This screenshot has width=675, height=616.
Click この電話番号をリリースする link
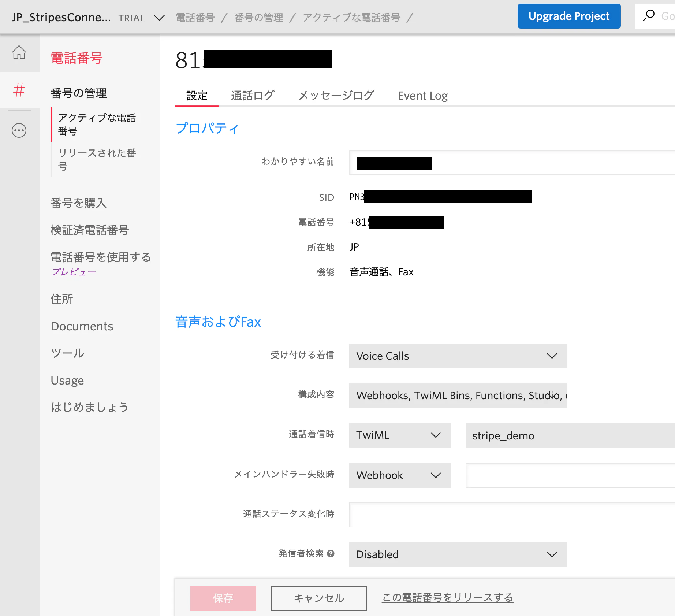(x=447, y=598)
